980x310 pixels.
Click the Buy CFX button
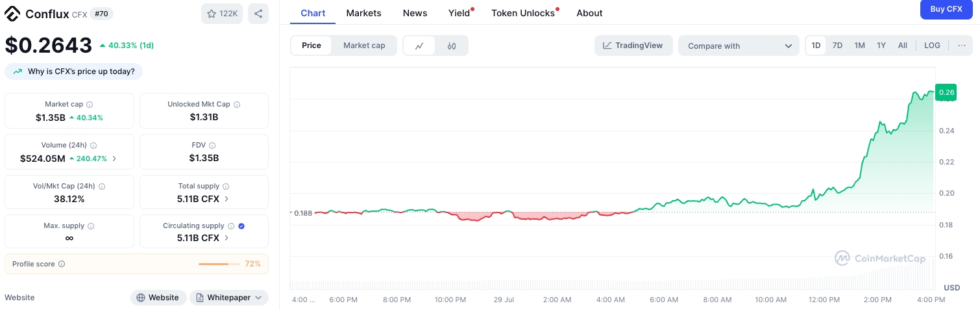[x=946, y=9]
